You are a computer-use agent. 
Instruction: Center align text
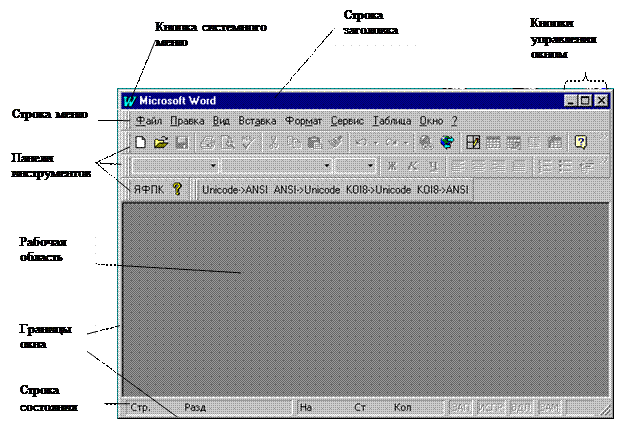[x=478, y=166]
